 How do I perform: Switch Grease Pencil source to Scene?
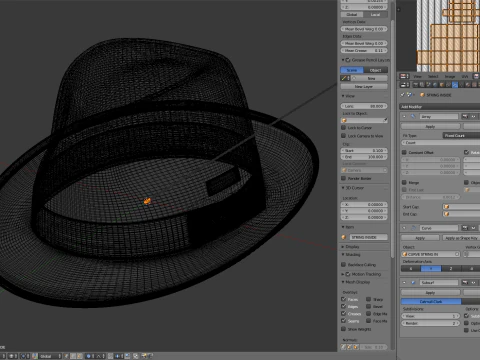352,70
